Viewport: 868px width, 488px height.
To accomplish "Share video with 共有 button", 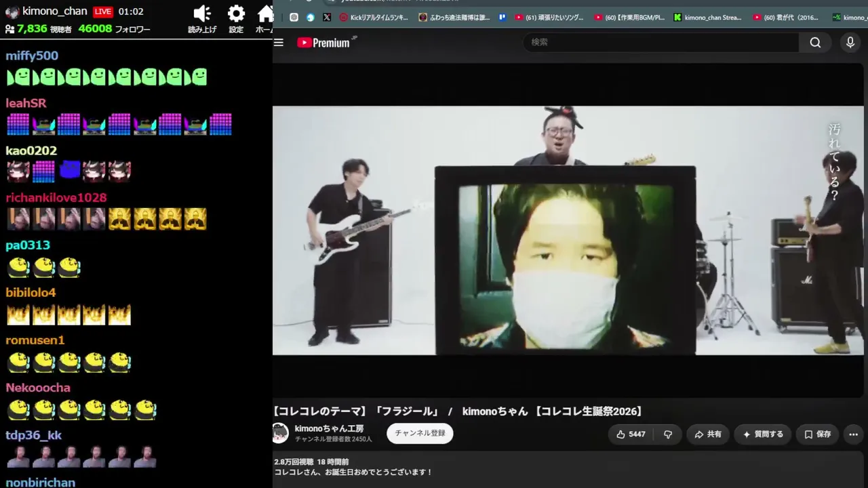I will [x=707, y=434].
